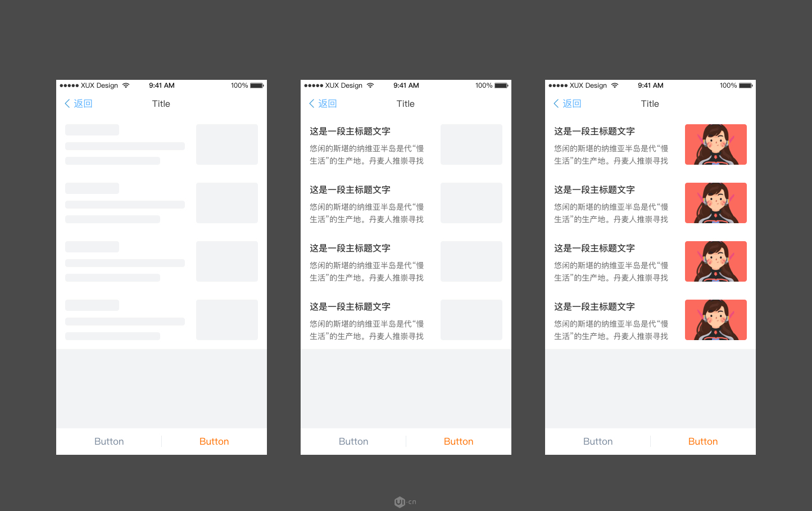
Task: Click the first gray image placeholder in the left phone
Action: [227, 144]
